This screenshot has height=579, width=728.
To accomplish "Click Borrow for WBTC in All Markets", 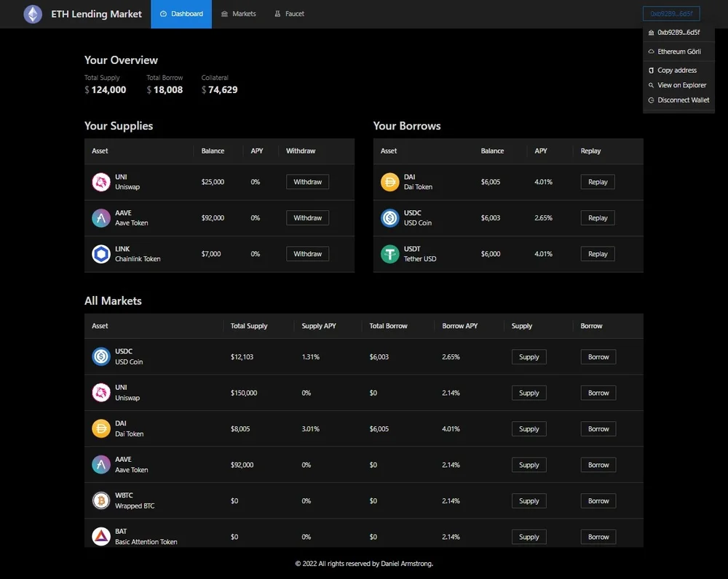I will [x=598, y=500].
